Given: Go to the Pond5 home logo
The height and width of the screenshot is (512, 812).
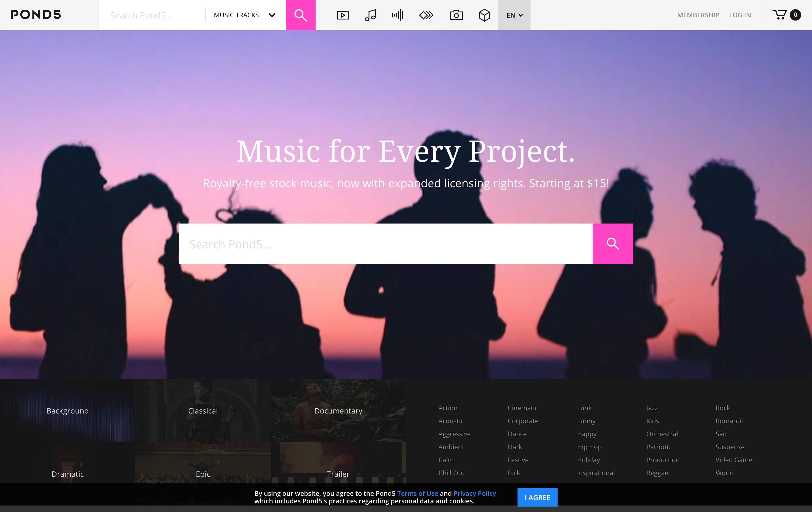Looking at the screenshot, I should (36, 15).
